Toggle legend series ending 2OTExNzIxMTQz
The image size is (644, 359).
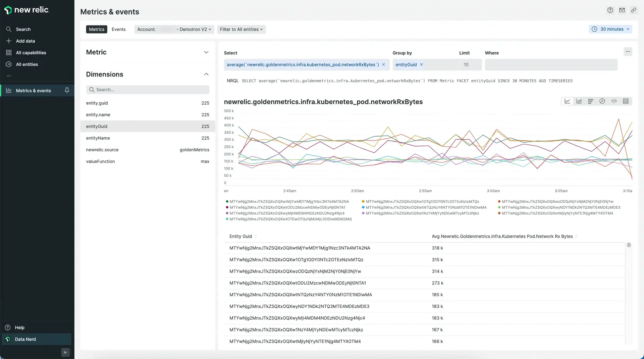pos(421,202)
